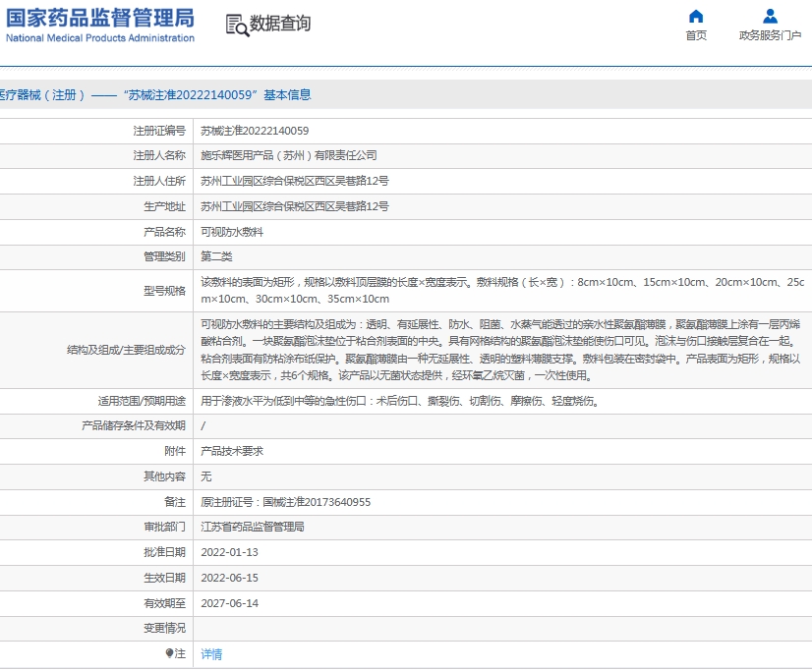Click the 基本信息 page title bar

point(406,94)
